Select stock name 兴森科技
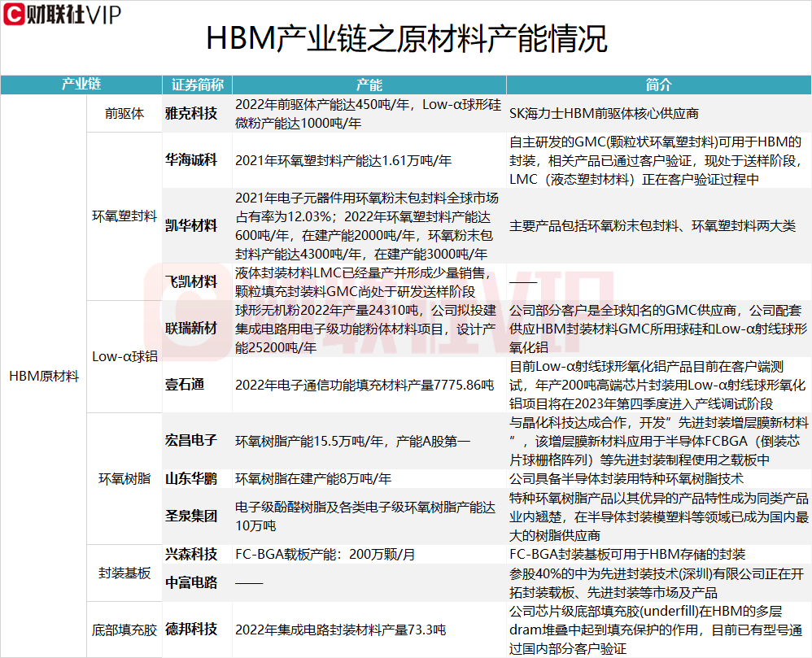This screenshot has height=658, width=812. 191,554
